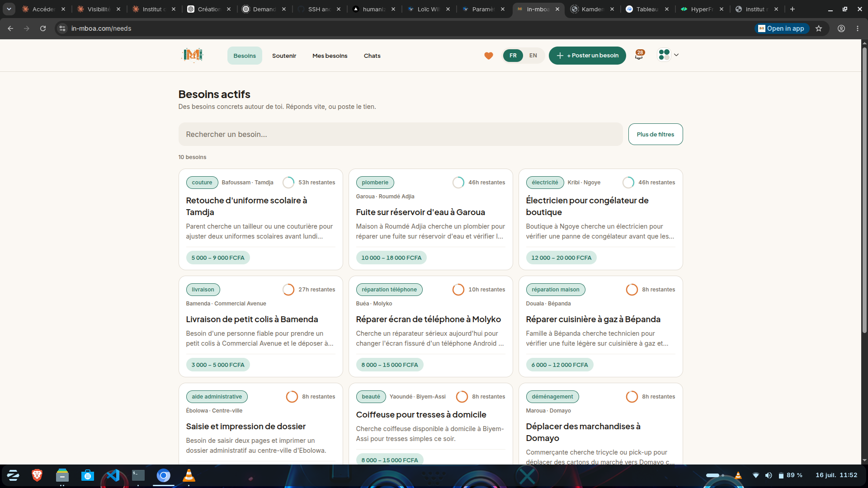Click the orange heart favorites icon
This screenshot has height=488, width=868.
pos(489,56)
